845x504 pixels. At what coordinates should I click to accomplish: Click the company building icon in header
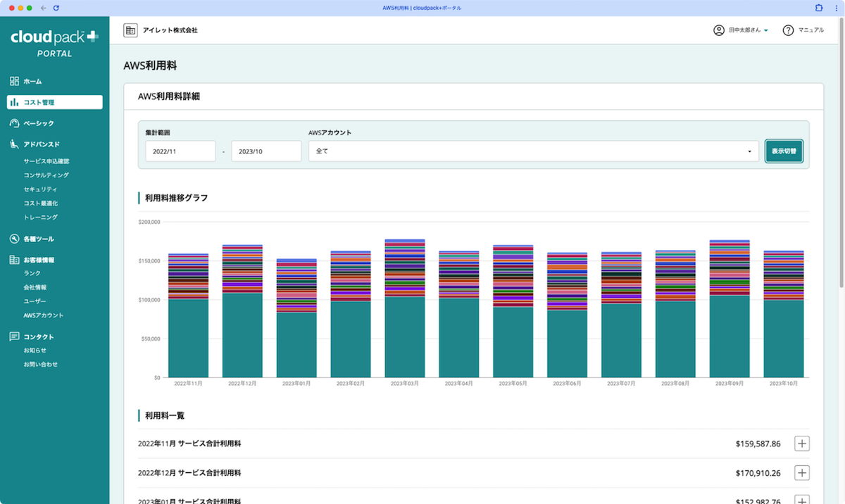point(130,30)
